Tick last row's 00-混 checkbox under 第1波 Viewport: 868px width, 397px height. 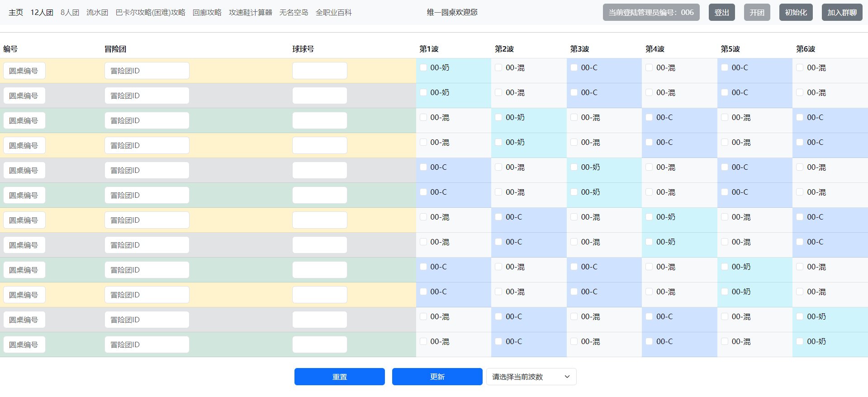click(423, 341)
